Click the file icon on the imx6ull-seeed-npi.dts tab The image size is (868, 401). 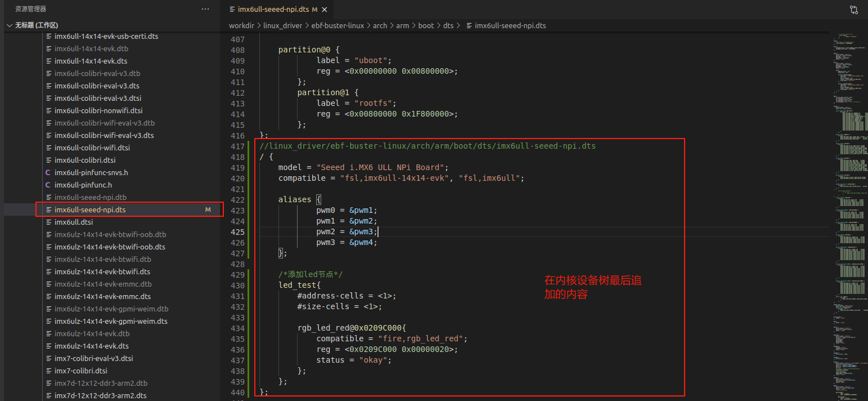pyautogui.click(x=232, y=9)
